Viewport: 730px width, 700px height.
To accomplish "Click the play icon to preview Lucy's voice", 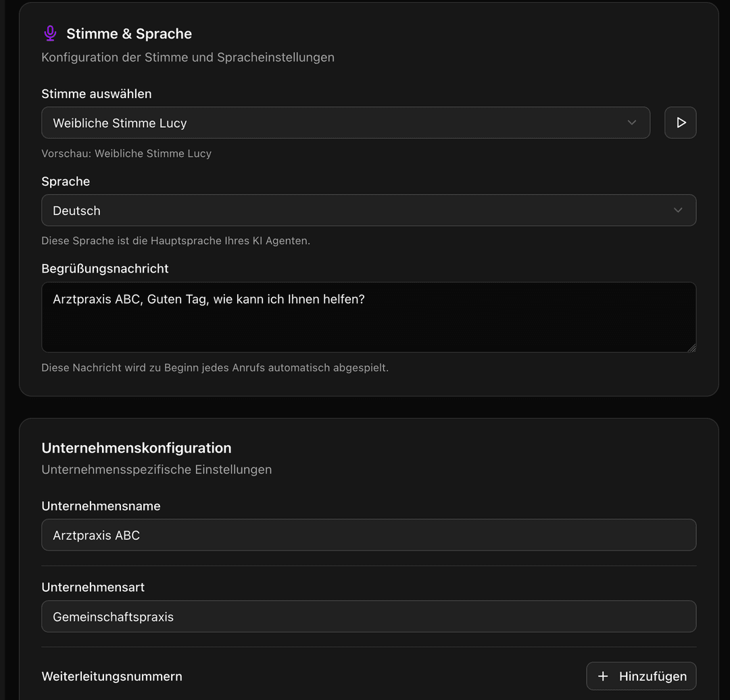I will coord(680,122).
